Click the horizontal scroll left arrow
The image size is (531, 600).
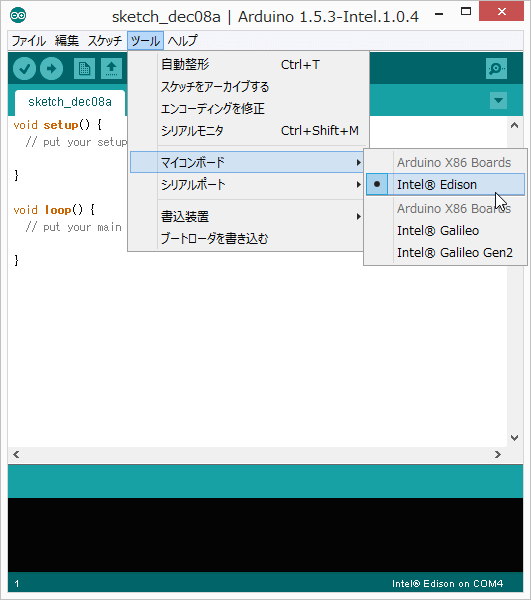16,455
